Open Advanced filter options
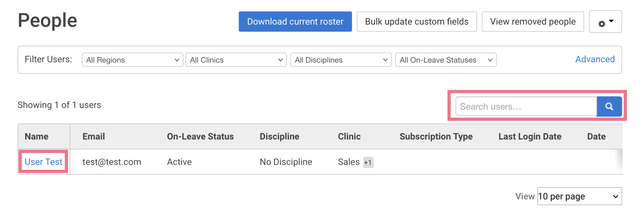Image resolution: width=644 pixels, height=211 pixels. [x=595, y=59]
